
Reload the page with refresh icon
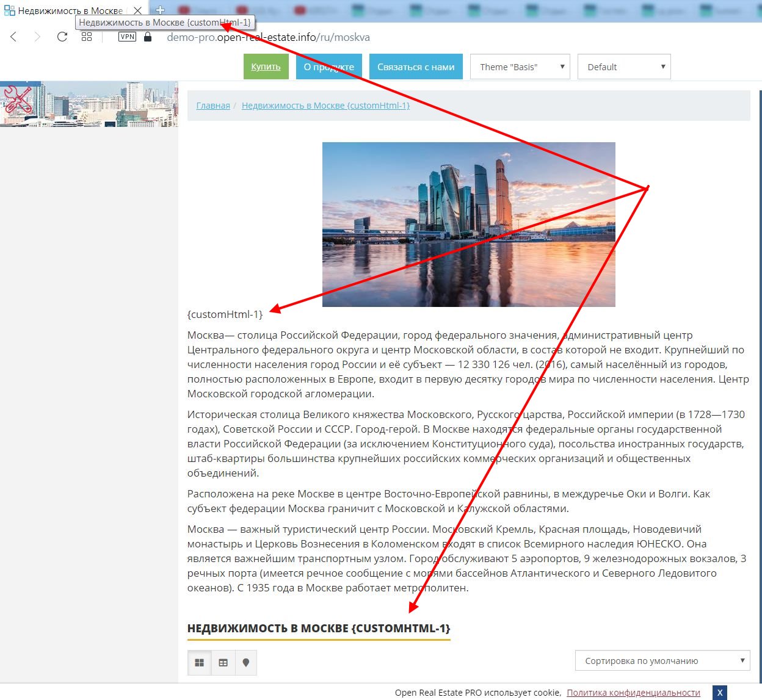(62, 37)
